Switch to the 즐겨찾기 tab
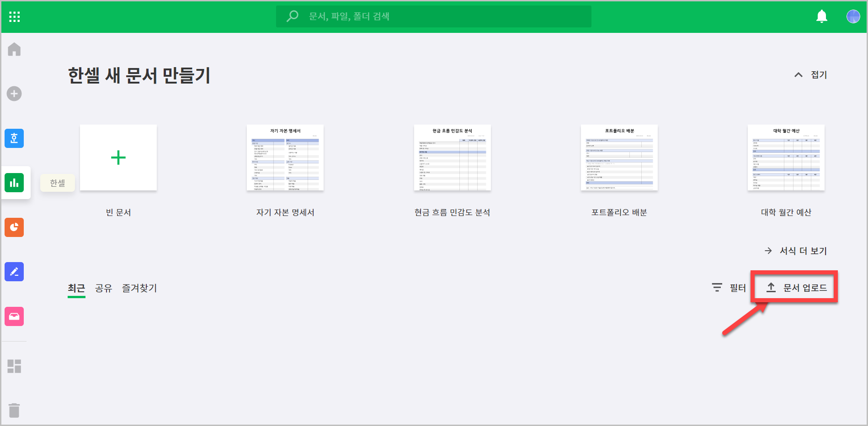The width and height of the screenshot is (868, 426). pos(139,288)
